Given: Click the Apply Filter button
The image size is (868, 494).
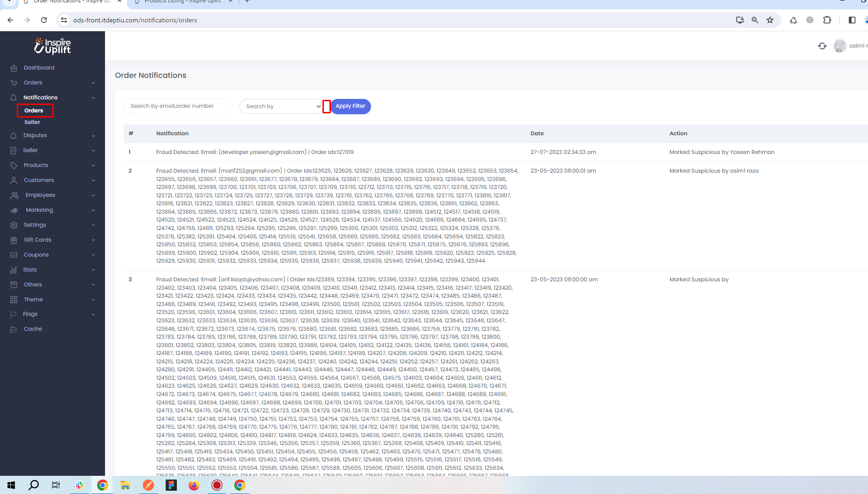Looking at the screenshot, I should (350, 106).
